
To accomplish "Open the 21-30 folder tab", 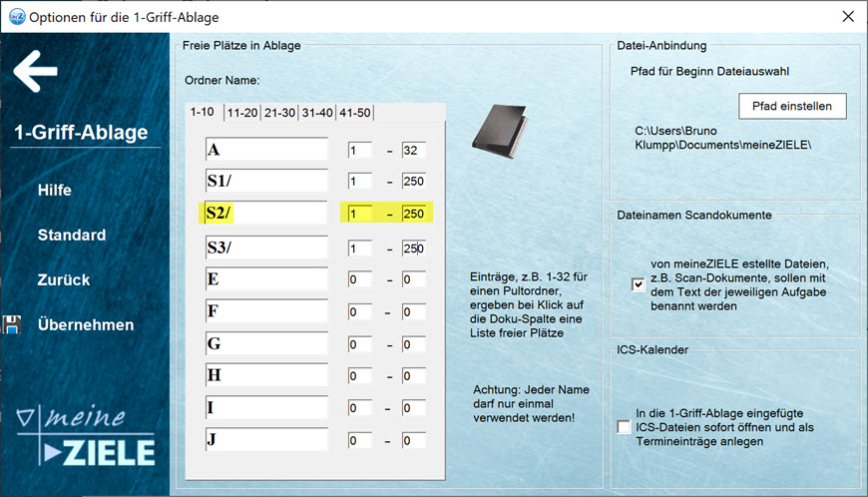I will point(279,113).
